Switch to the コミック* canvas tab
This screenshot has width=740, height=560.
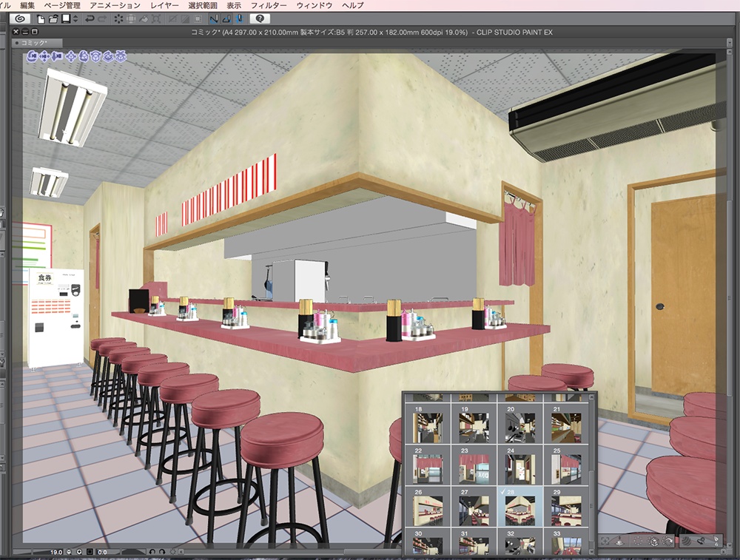point(32,42)
